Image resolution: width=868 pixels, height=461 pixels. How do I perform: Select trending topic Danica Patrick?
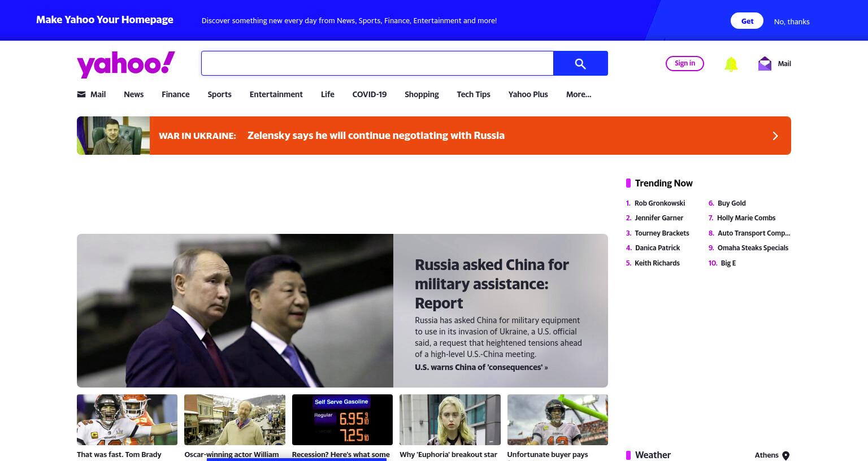(x=657, y=248)
